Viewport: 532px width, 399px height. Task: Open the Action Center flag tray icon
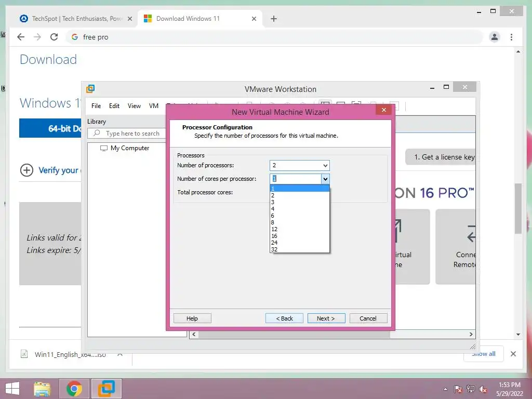pos(458,389)
